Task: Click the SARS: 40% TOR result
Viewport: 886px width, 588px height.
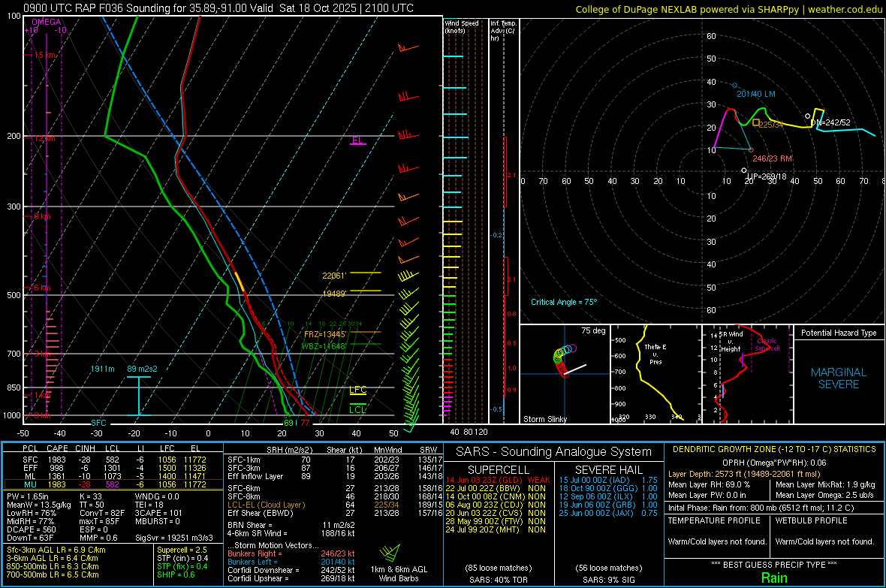Action: [498, 580]
